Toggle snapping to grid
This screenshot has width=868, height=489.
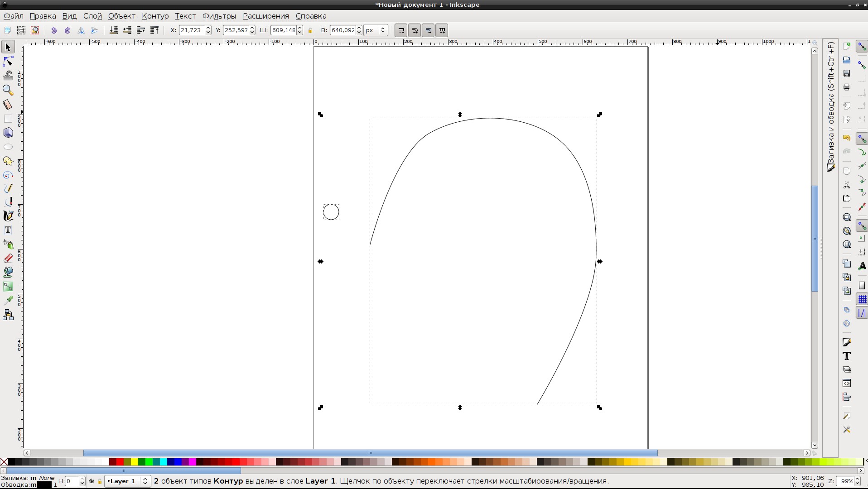tap(862, 299)
